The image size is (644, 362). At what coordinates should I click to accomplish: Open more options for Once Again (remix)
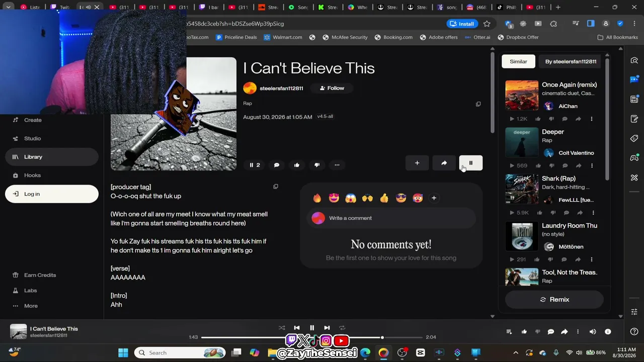[592, 119]
